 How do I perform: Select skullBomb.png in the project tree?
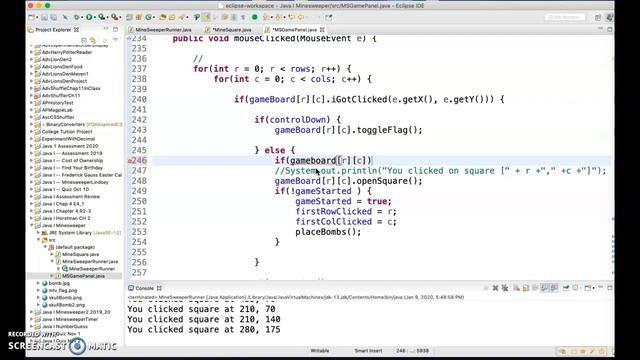(65, 297)
